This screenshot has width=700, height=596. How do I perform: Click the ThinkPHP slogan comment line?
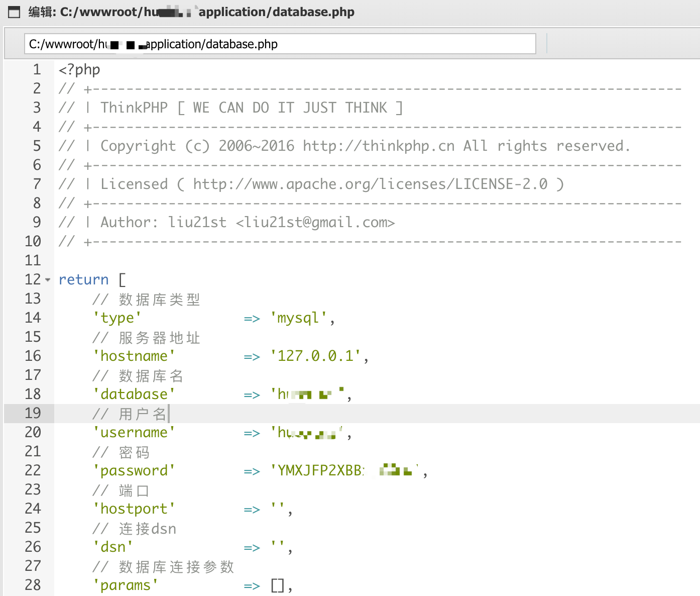click(x=230, y=108)
